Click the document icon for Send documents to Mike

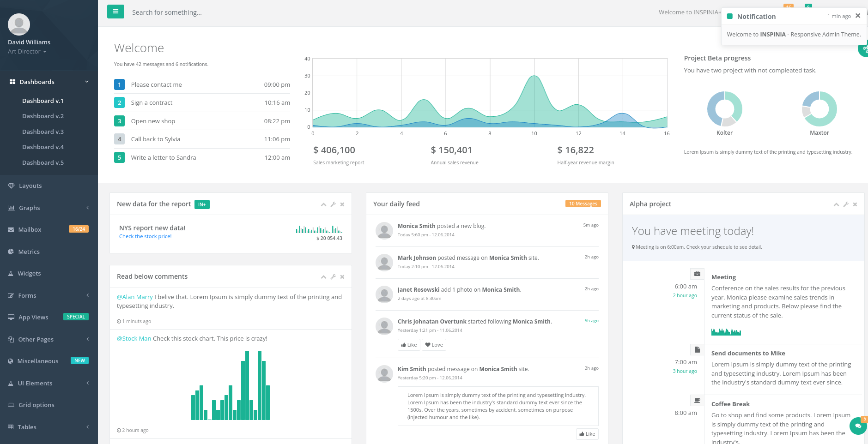[x=697, y=349]
